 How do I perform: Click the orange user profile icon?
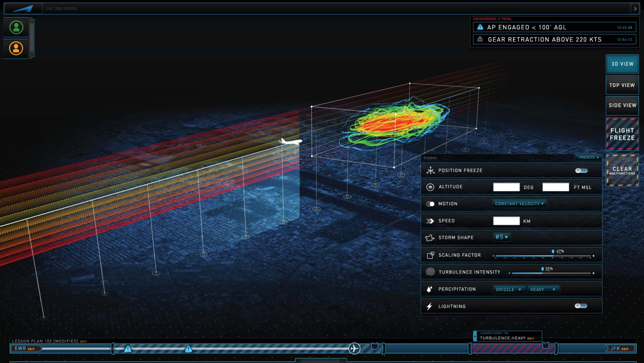pyautogui.click(x=16, y=48)
